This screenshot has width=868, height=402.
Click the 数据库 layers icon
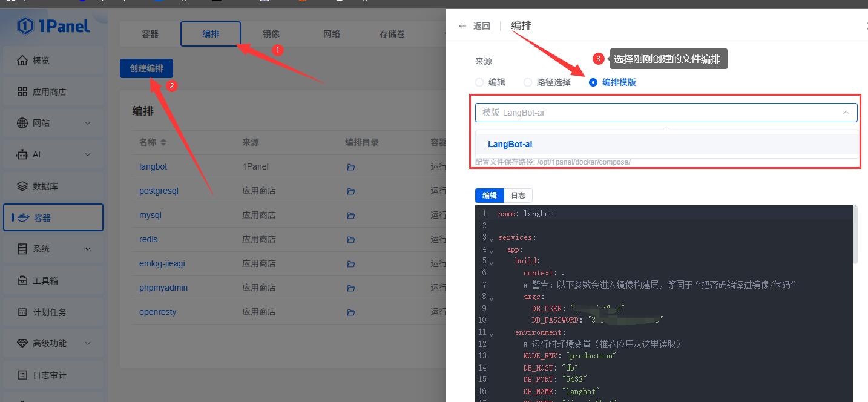pos(22,186)
